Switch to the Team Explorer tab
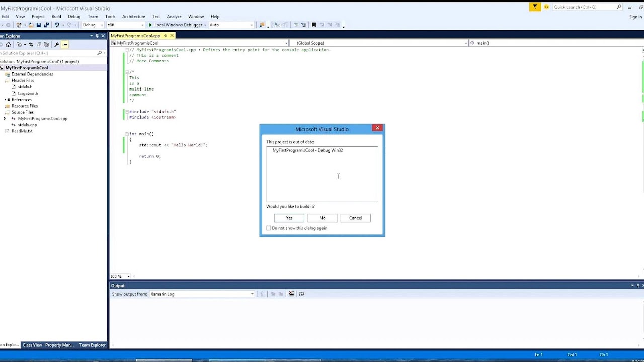This screenshot has width=644, height=362. 93,345
